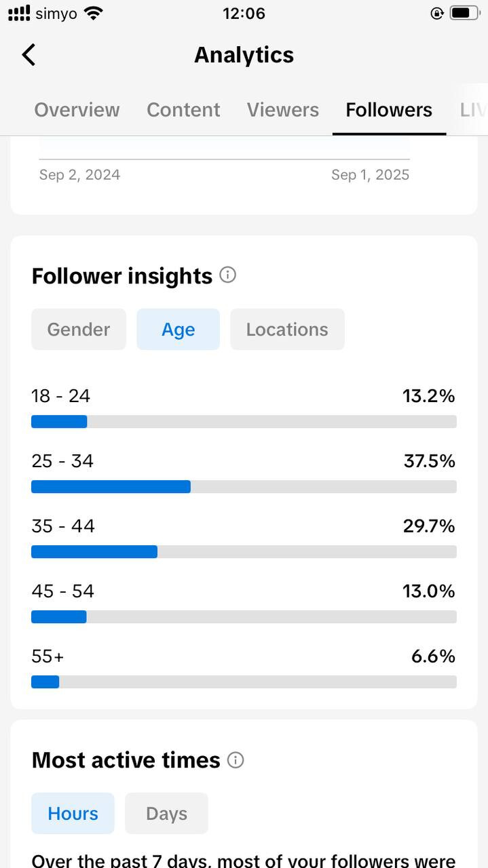Select the Age filter chip
Viewport: 488px width, 868px height.
[x=178, y=330]
